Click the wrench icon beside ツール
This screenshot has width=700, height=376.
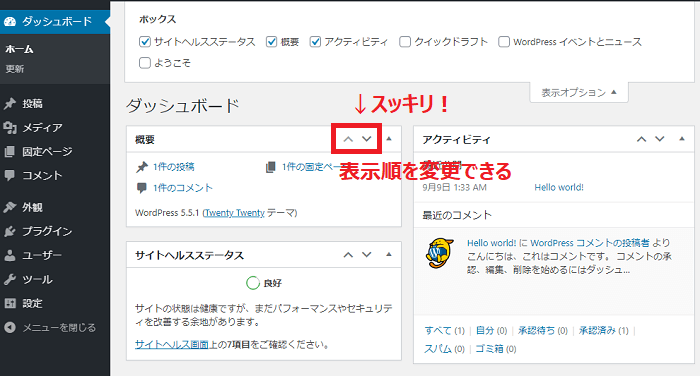click(10, 280)
